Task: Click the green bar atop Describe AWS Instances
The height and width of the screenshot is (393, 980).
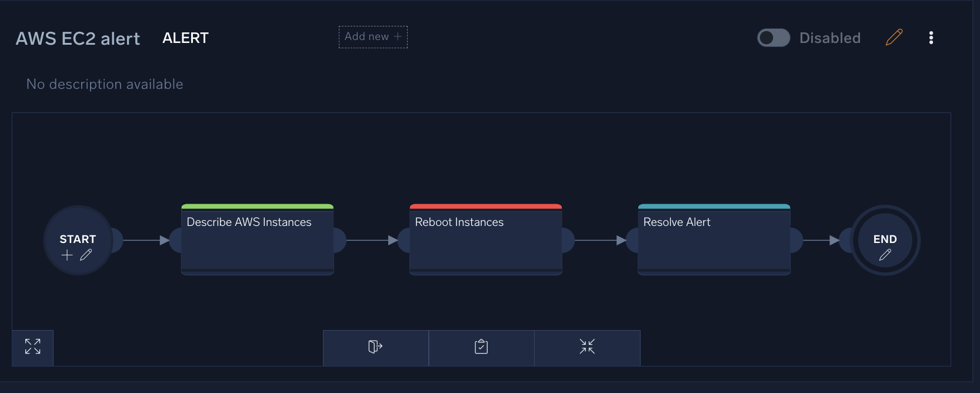Action: pos(257,207)
